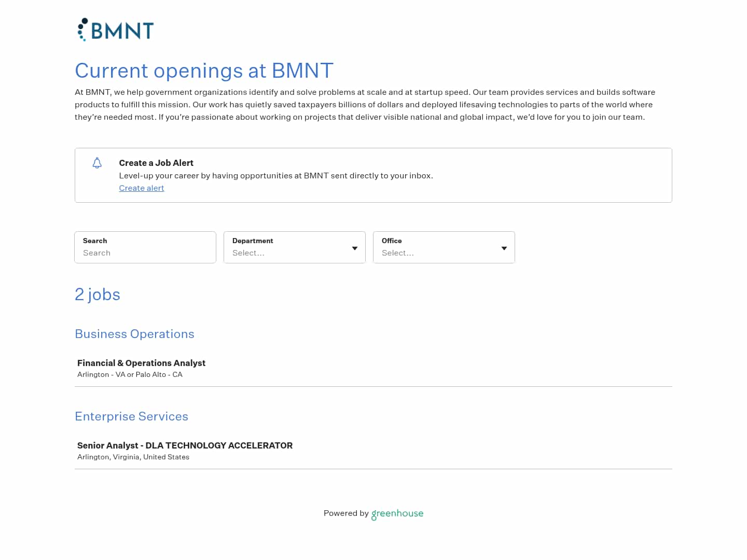Click "Arlington - VA or Palo Alto - CA" location
The height and width of the screenshot is (560, 747).
130,374
